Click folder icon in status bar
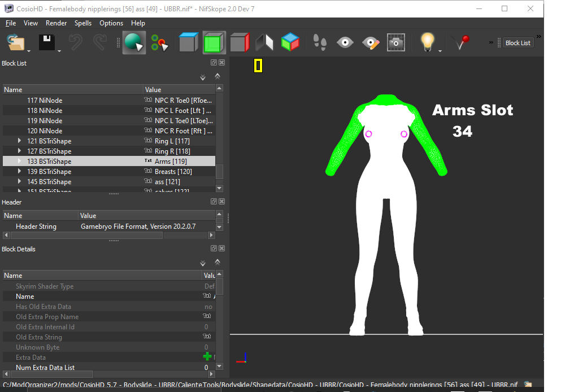Image resolution: width=587 pixels, height=392 pixels. tap(528, 385)
